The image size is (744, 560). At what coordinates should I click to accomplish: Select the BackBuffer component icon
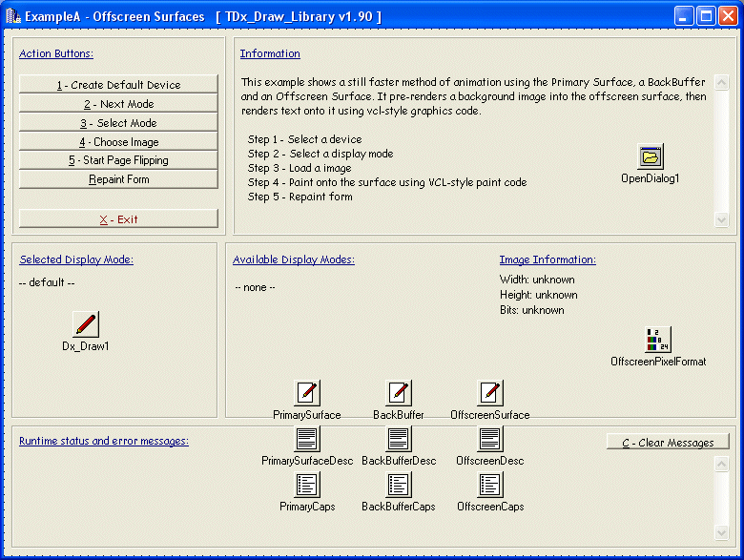tap(399, 392)
